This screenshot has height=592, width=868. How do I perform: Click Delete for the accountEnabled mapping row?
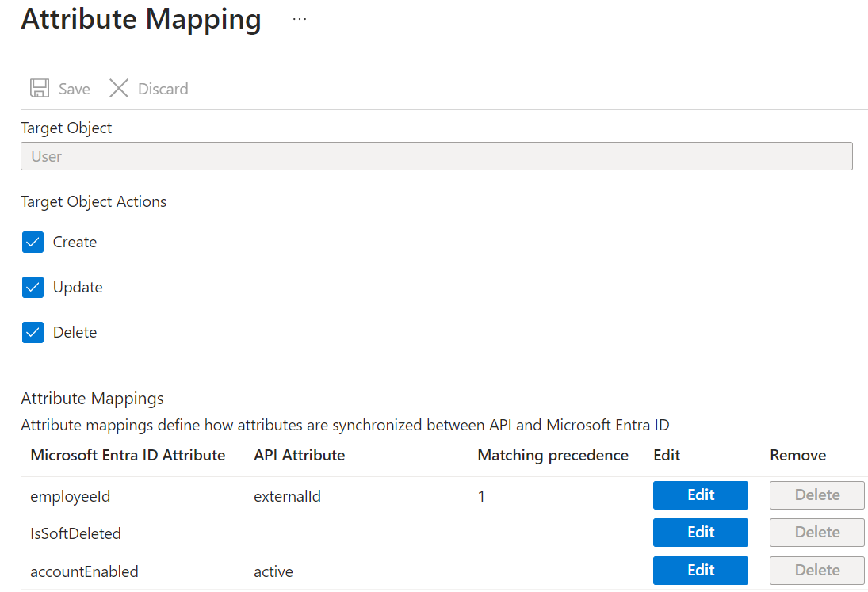(x=816, y=570)
